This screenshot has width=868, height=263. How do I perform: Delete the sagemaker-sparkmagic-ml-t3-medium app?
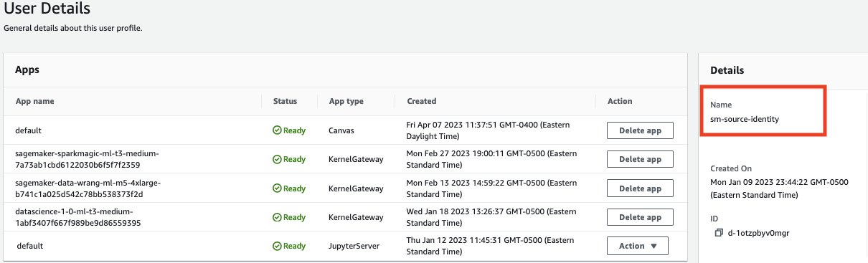640,159
